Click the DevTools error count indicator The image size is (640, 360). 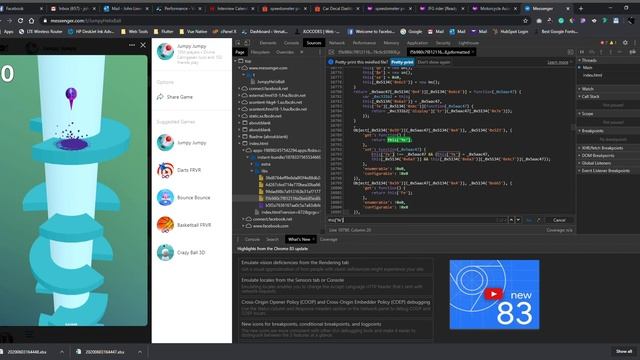click(603, 42)
